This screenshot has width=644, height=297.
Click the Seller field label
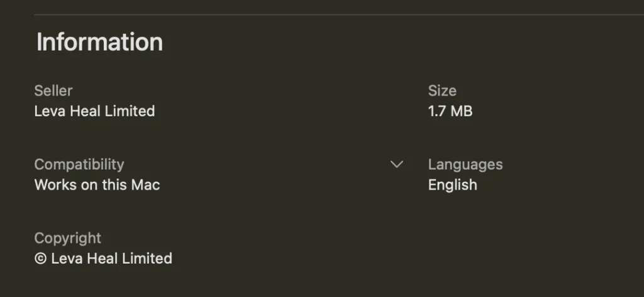(53, 91)
